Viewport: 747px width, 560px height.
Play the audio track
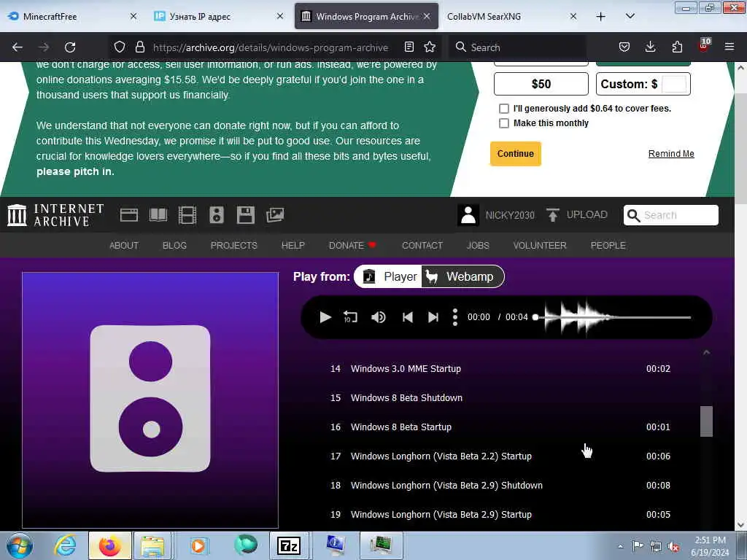pyautogui.click(x=325, y=317)
